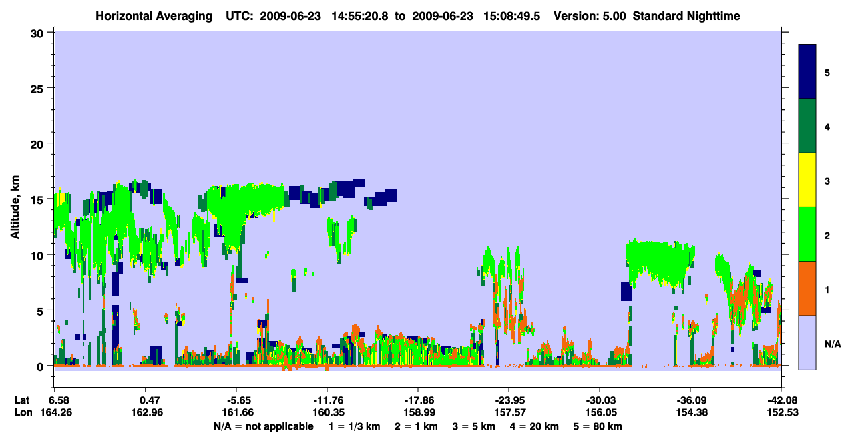Click the legend text "4 = 20 km"
868x445 pixels.
tap(534, 426)
